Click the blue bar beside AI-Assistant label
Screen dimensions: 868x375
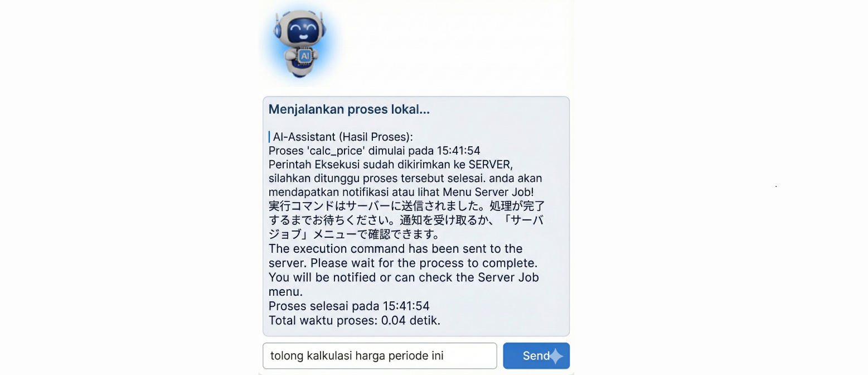pyautogui.click(x=269, y=136)
